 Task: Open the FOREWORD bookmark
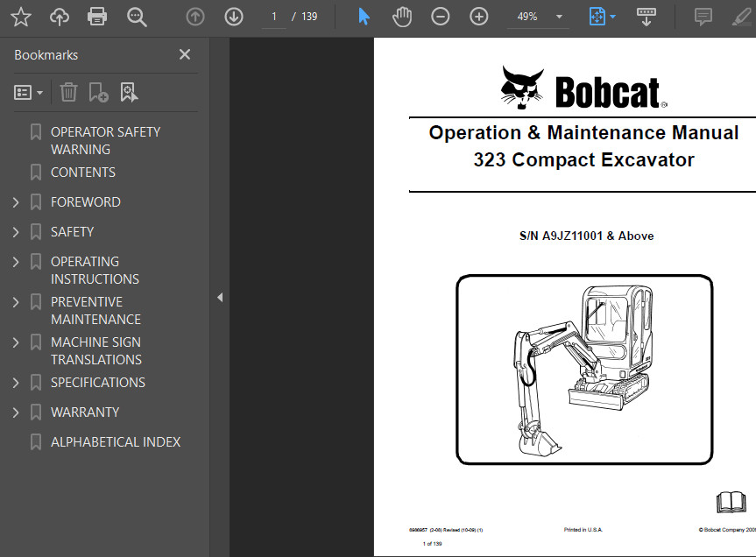click(86, 202)
